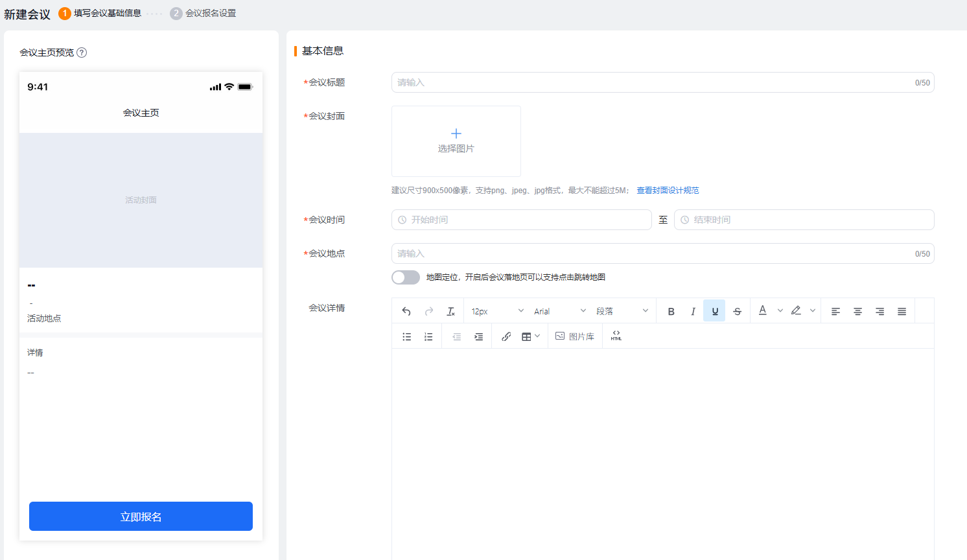
Task: Insert a numbered list
Action: point(428,336)
